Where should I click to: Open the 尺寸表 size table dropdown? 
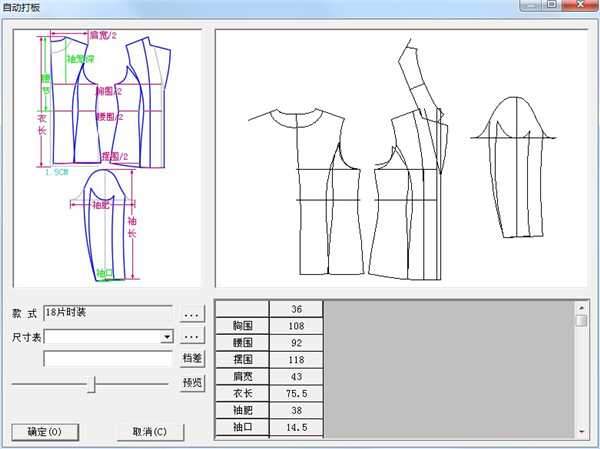[x=167, y=337]
